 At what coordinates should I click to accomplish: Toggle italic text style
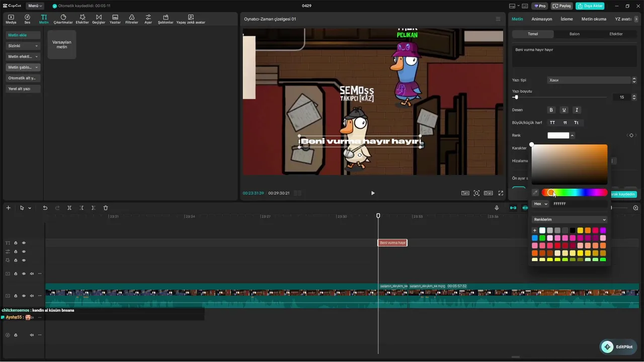(577, 110)
